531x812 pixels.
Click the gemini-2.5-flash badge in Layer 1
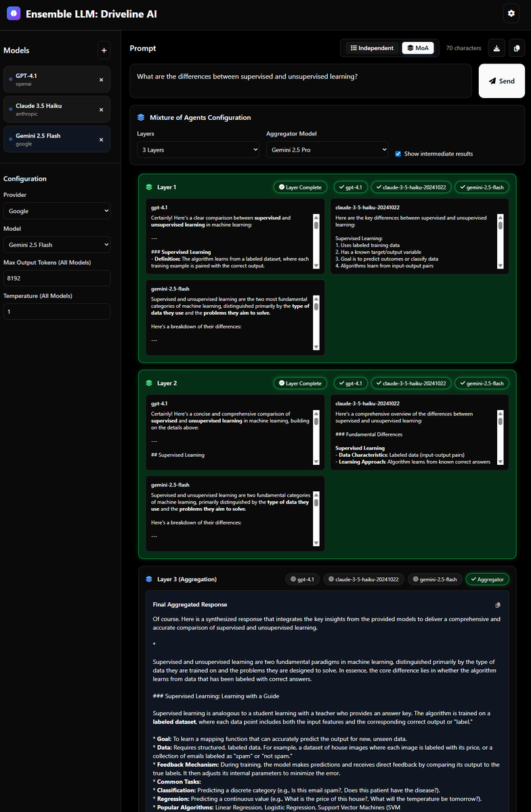(x=482, y=187)
